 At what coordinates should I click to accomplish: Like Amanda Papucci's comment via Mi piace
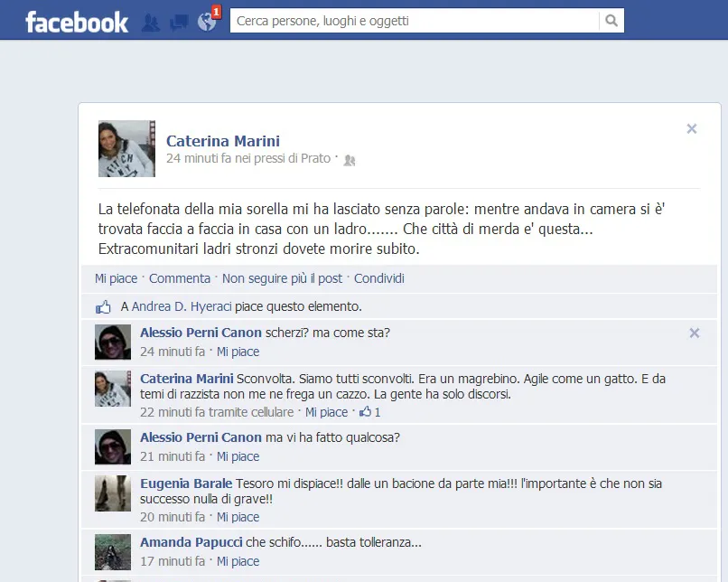238,561
